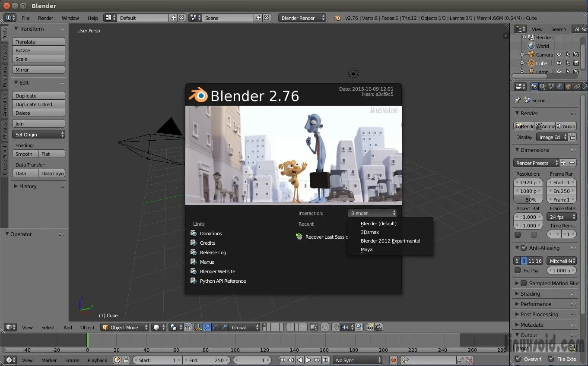
Task: Toggle the Anti-Aliasing checkbox
Action: [x=524, y=248]
